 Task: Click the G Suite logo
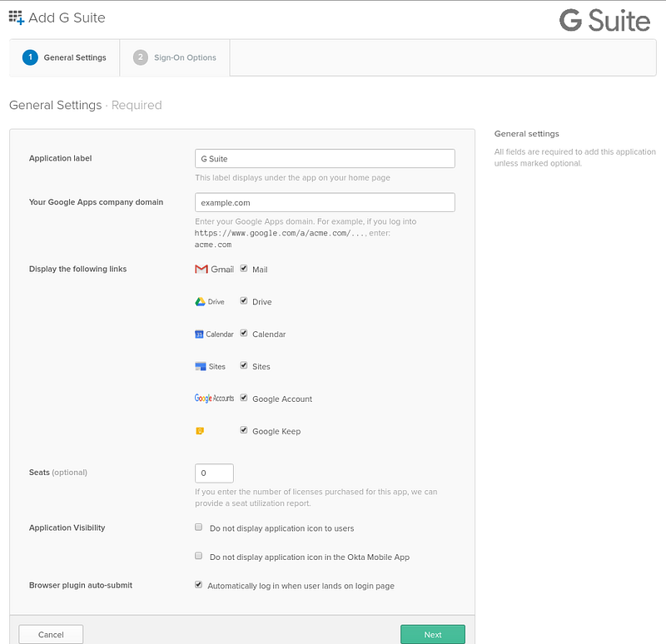604,20
